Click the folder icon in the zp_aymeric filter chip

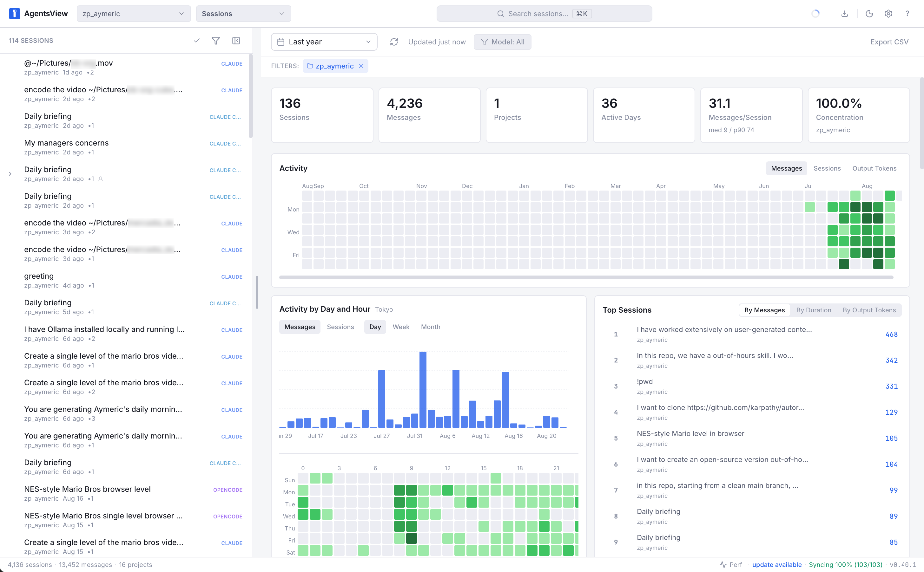(310, 66)
